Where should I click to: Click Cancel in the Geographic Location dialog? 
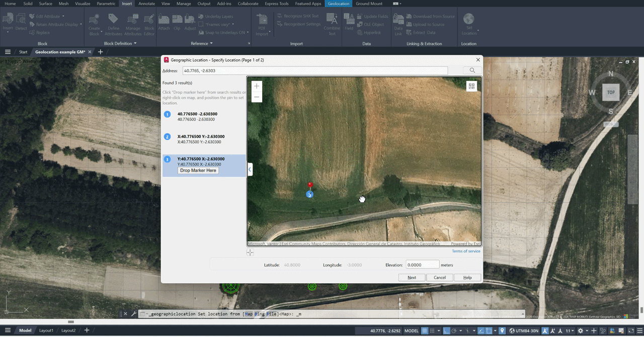[440, 277]
